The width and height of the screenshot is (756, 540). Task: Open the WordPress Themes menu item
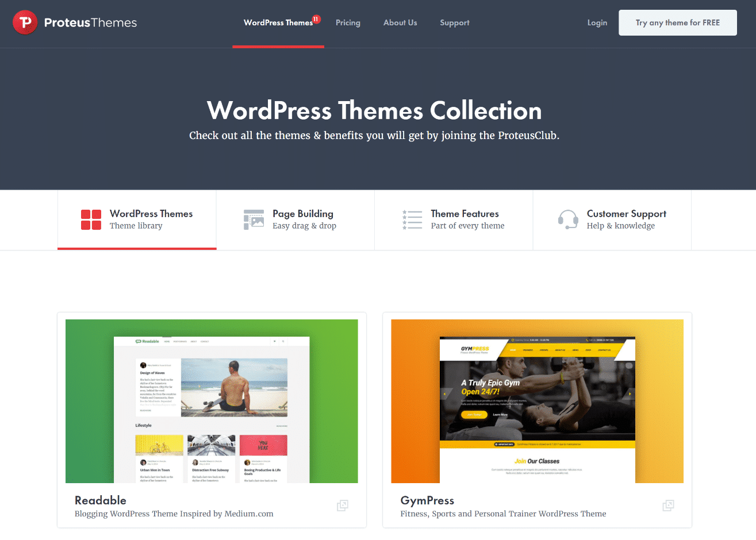[x=278, y=23]
